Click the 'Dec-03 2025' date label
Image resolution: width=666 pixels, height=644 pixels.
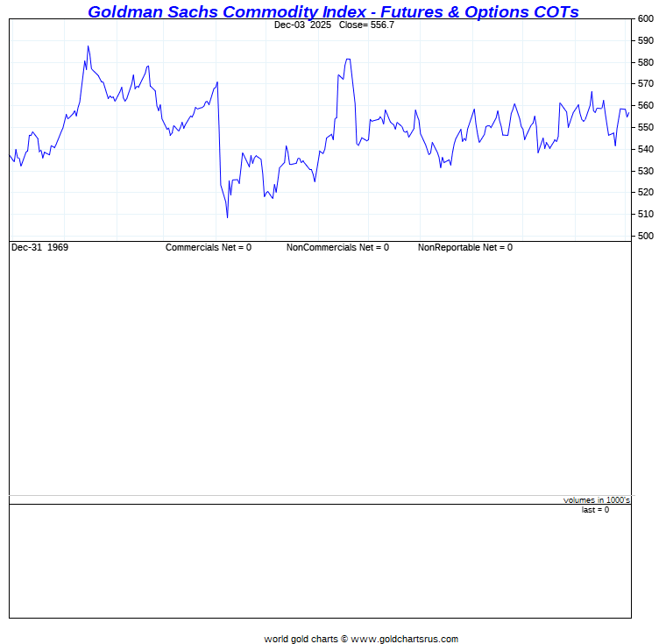(302, 25)
